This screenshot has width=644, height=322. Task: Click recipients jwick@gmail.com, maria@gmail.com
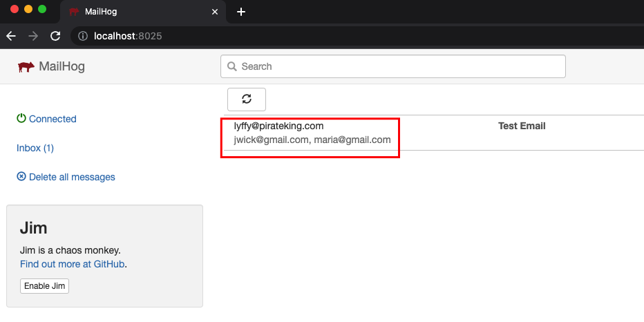tap(312, 140)
